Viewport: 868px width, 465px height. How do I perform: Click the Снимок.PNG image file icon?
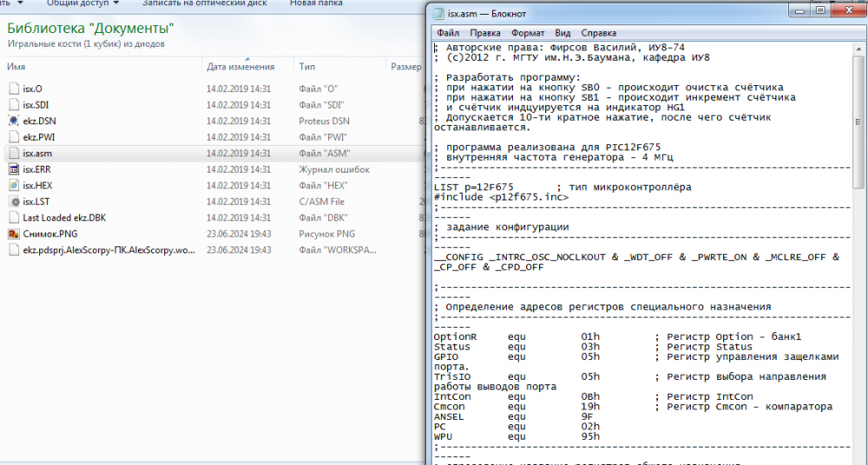pos(14,234)
